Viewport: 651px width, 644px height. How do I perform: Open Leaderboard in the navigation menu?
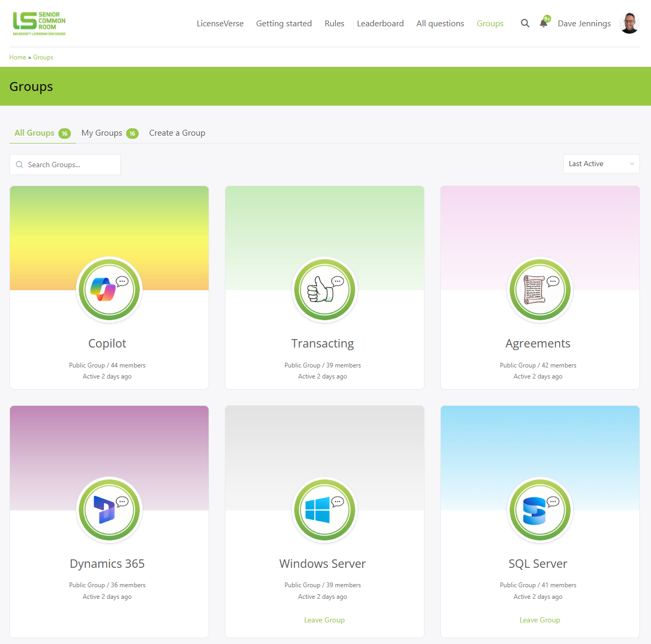(380, 24)
